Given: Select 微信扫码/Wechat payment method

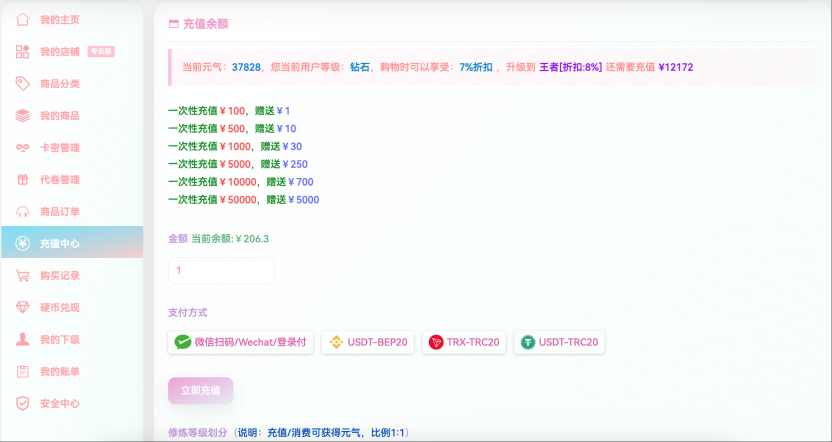Looking at the screenshot, I should point(241,342).
